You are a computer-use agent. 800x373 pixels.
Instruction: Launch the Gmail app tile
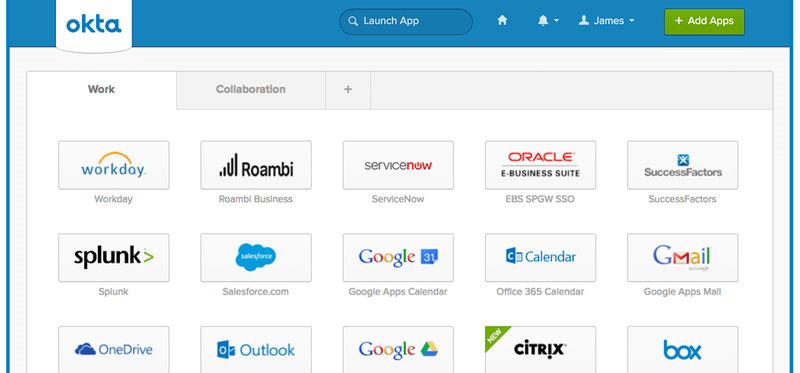click(683, 258)
